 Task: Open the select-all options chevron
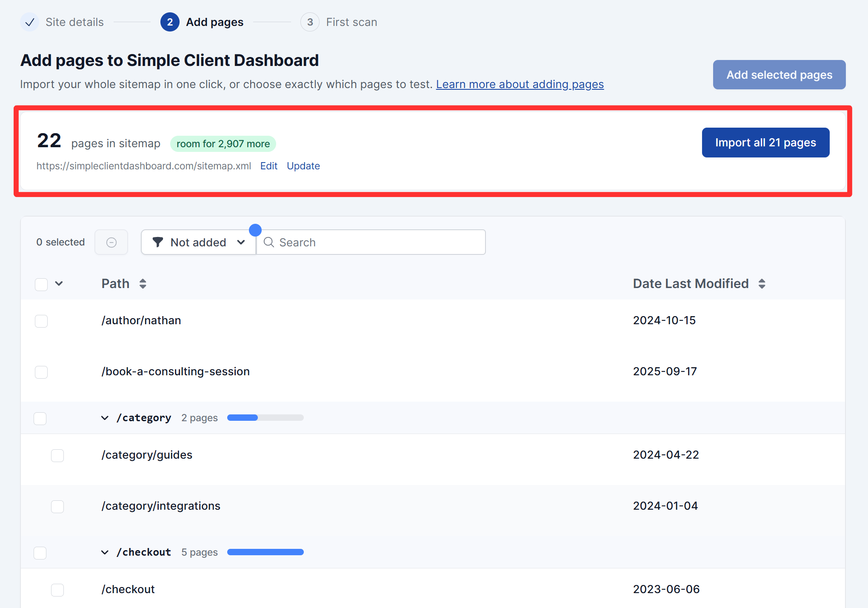59,284
